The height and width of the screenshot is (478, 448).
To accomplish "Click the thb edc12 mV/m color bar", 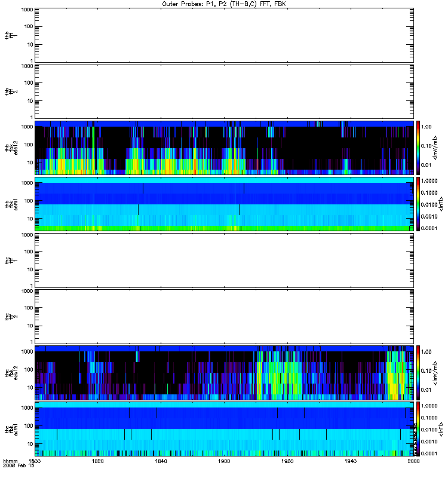I will click(418, 148).
